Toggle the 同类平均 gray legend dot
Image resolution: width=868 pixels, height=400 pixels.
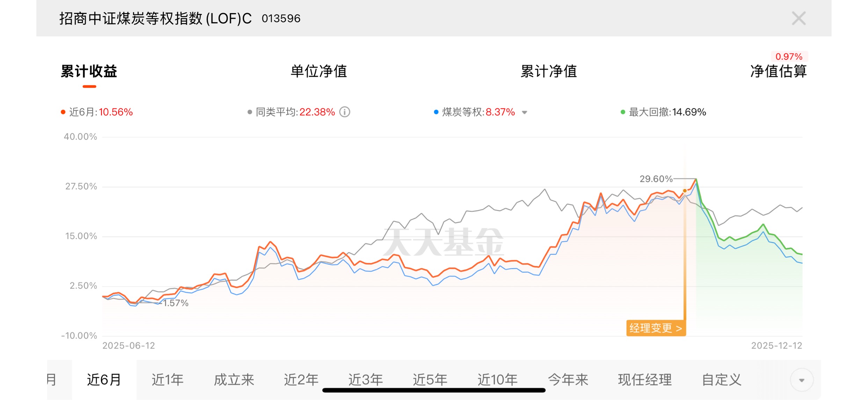250,112
